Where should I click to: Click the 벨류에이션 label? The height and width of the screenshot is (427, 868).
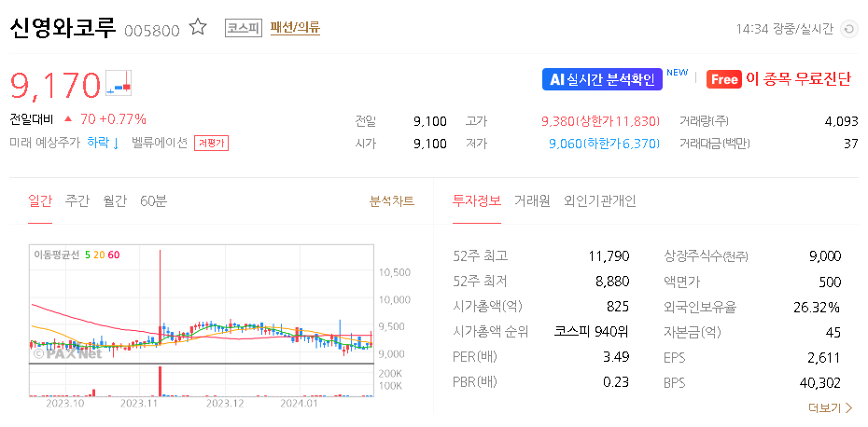(160, 144)
